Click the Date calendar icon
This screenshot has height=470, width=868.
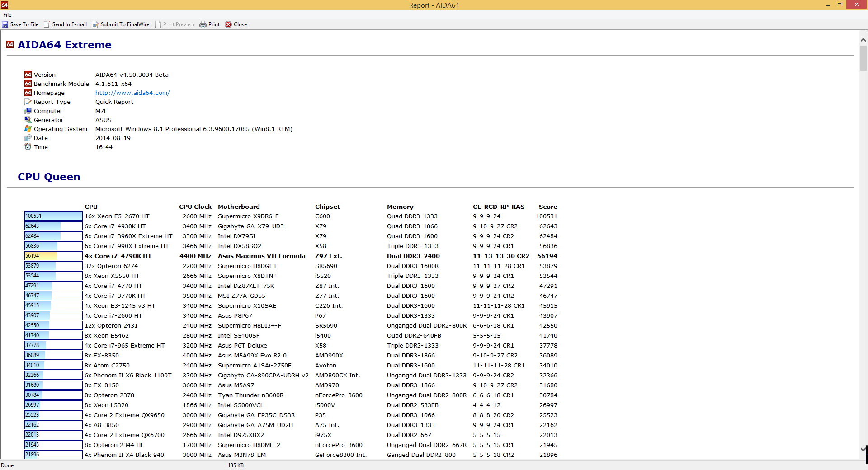coord(28,138)
